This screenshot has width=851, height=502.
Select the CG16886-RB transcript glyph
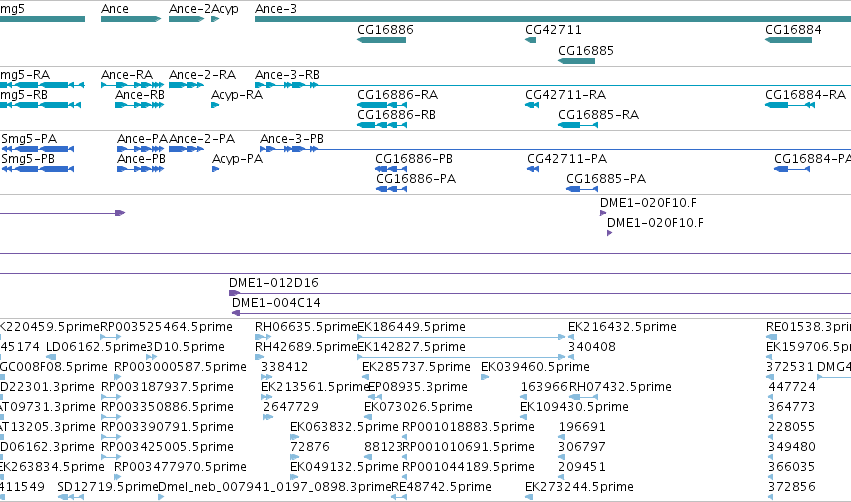tap(382, 125)
